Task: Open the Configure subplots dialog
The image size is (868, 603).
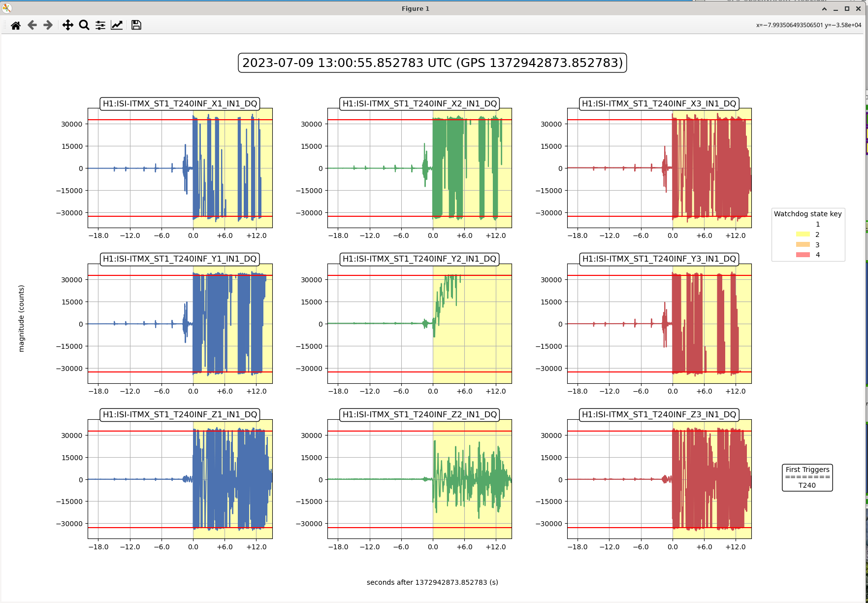Action: point(100,25)
